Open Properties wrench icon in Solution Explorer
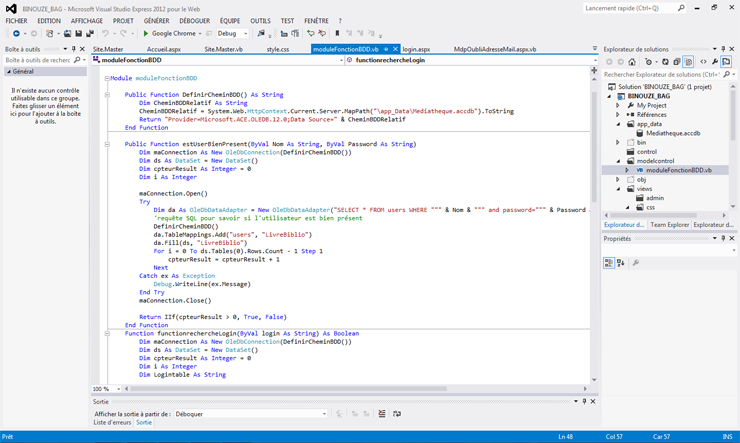 [714, 62]
